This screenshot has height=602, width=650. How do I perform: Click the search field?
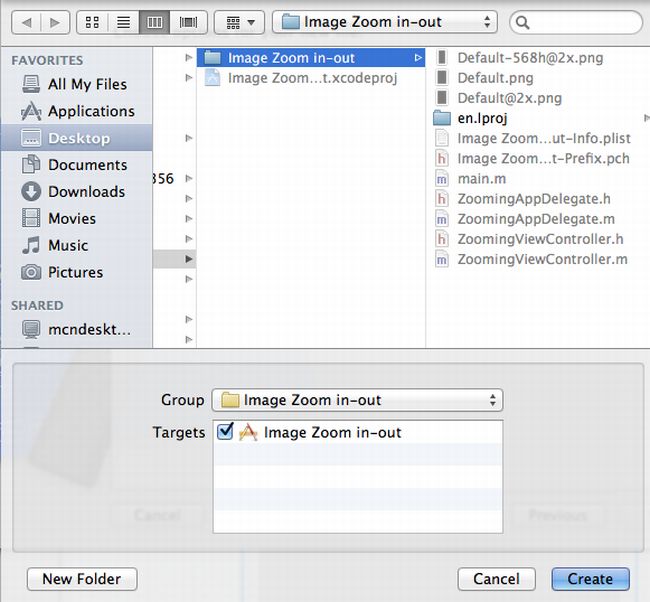pos(576,22)
